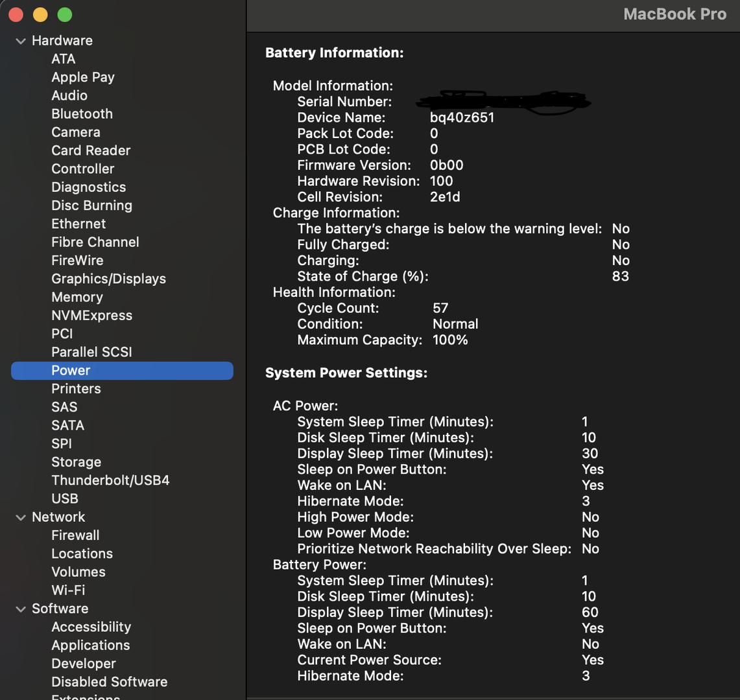Select Disc Burning entry
The width and height of the screenshot is (740, 700).
91,205
